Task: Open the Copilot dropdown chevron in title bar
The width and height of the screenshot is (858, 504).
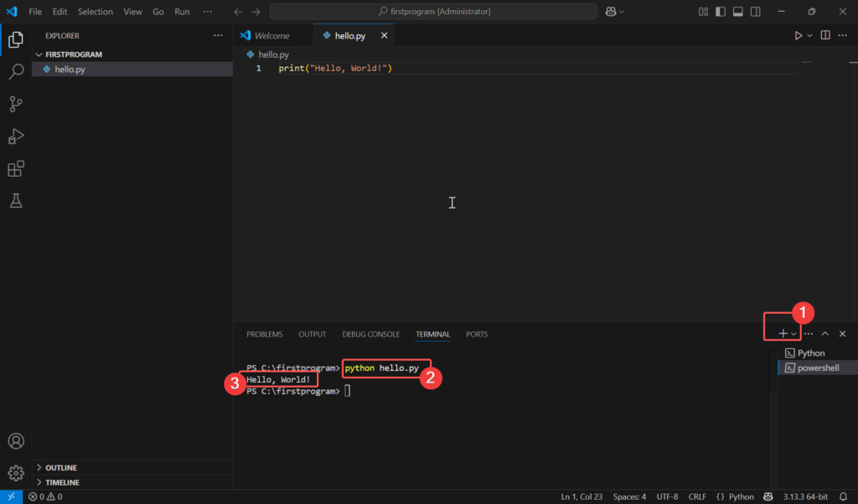Action: [x=622, y=12]
